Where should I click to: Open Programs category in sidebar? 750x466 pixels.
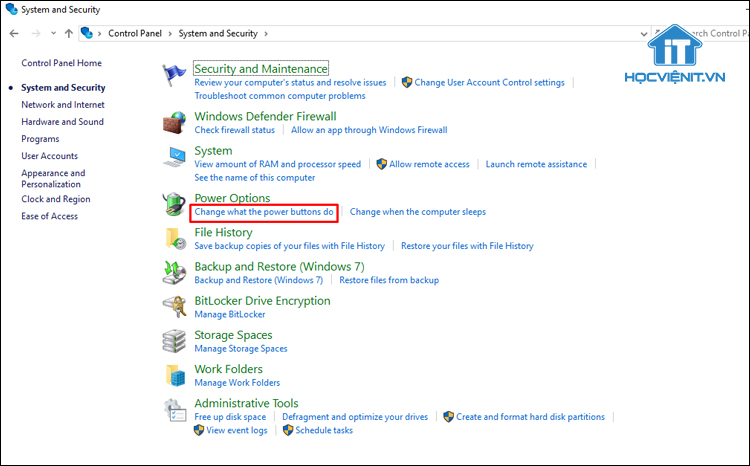click(40, 139)
